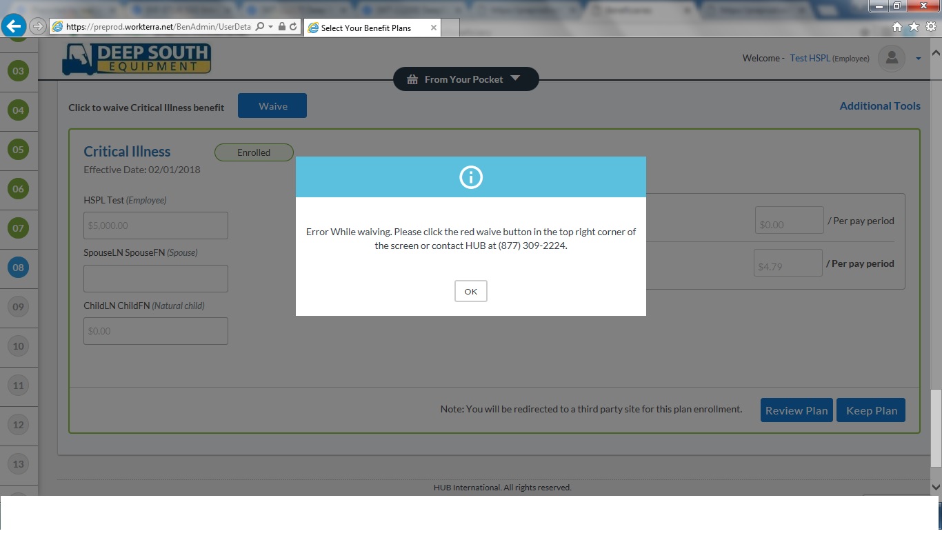Click the Deep South Equipment logo

click(x=137, y=59)
